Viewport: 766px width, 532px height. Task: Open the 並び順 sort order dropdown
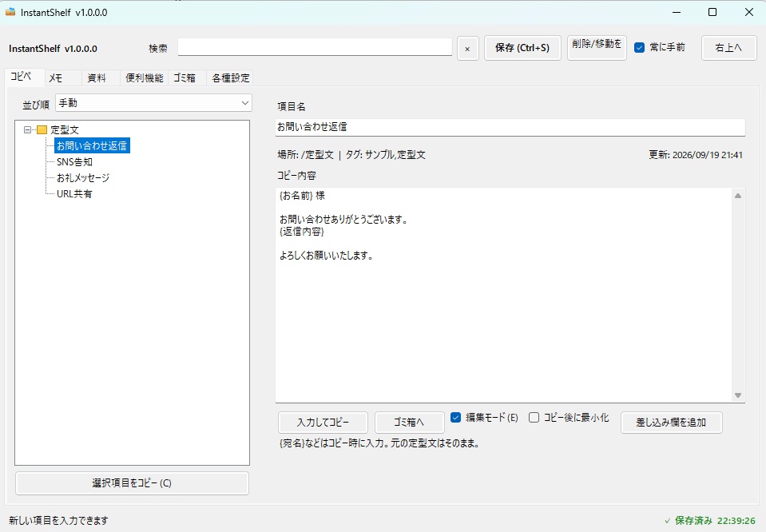point(153,103)
